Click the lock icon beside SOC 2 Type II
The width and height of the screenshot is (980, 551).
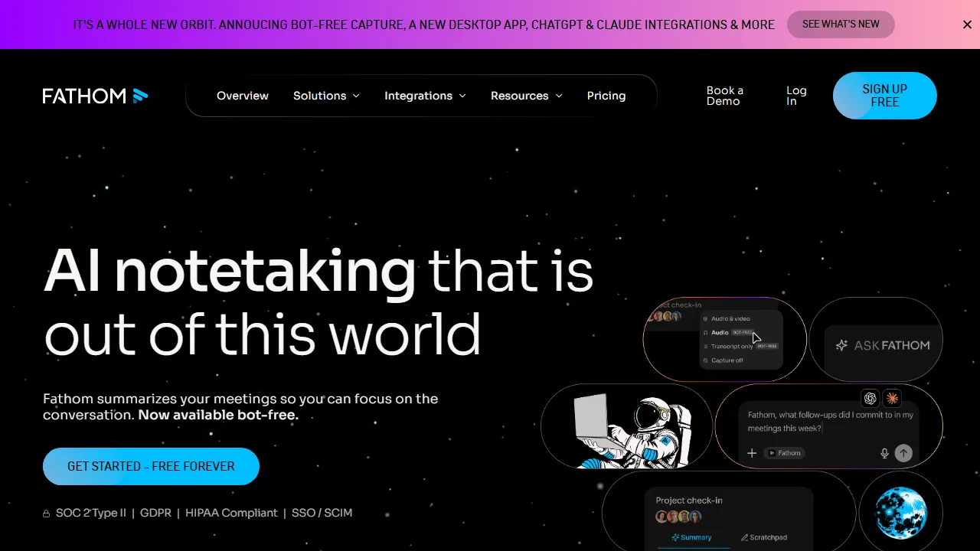pos(47,514)
